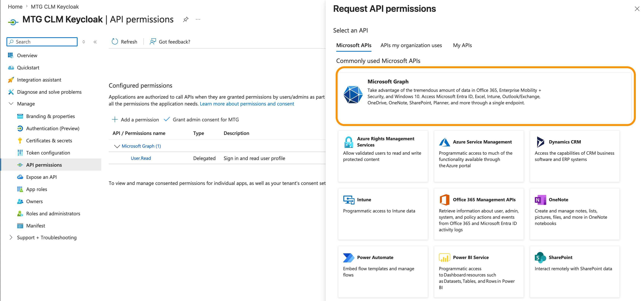Collapse the Manage section chevron
Screen dimensions: 644x301
pyautogui.click(x=11, y=104)
